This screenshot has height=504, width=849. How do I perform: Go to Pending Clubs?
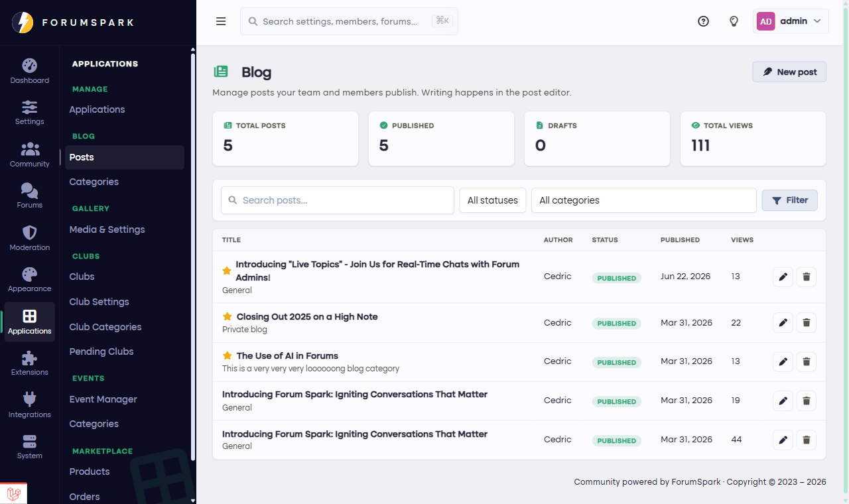pos(101,351)
